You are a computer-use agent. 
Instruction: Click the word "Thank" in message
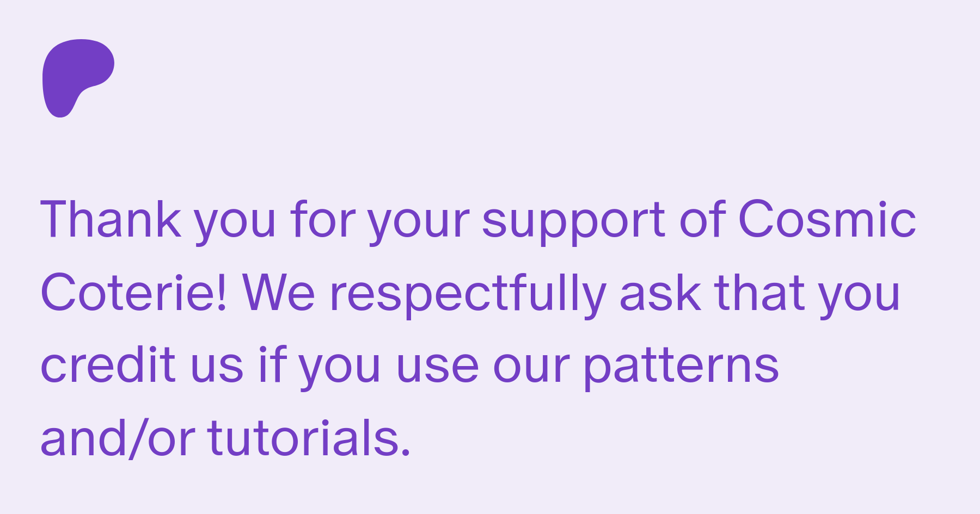point(111,219)
